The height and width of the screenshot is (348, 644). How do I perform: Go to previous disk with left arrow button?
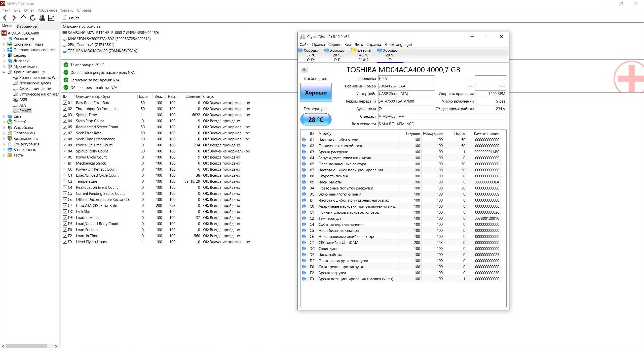(304, 69)
